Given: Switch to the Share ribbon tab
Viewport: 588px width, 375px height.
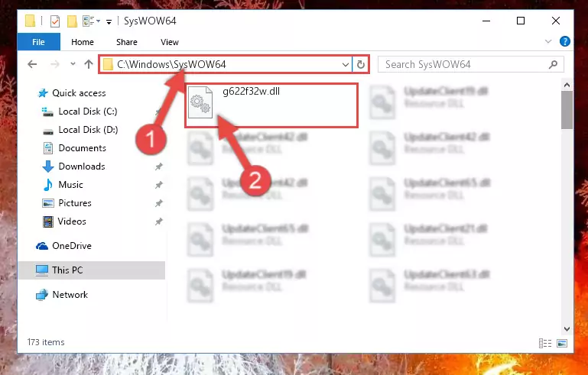Looking at the screenshot, I should (x=127, y=42).
